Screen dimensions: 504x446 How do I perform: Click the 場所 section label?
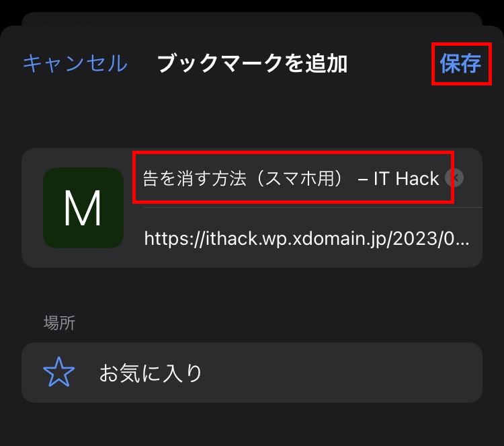(59, 323)
